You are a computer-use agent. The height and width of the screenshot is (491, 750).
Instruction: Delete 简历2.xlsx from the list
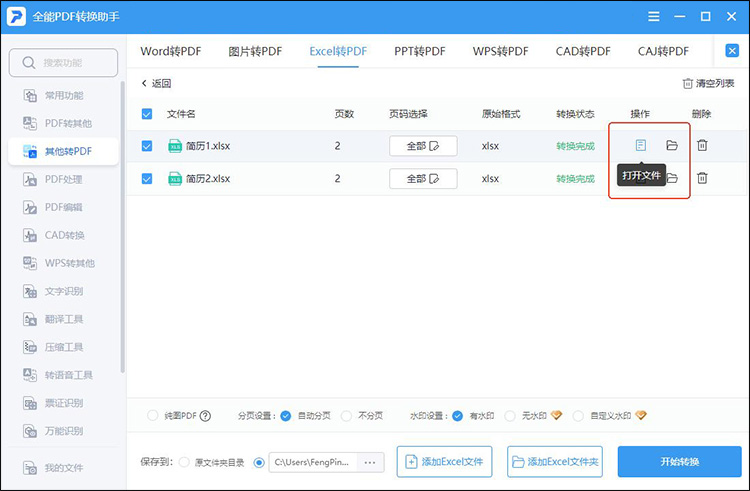pos(702,178)
